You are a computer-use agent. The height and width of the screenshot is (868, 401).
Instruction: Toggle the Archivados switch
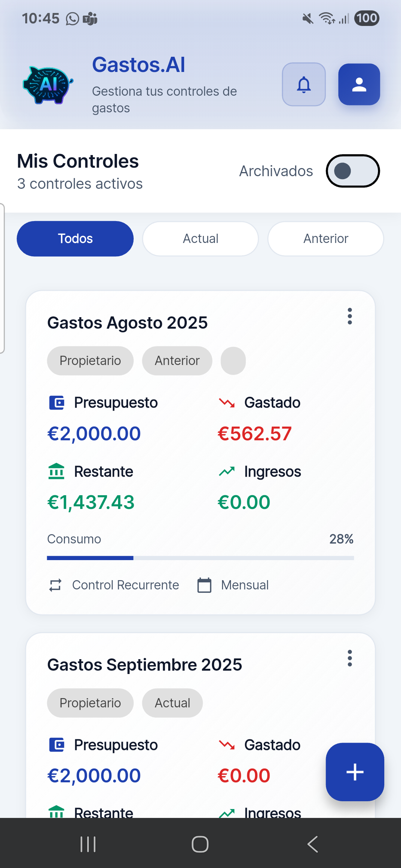(x=352, y=171)
